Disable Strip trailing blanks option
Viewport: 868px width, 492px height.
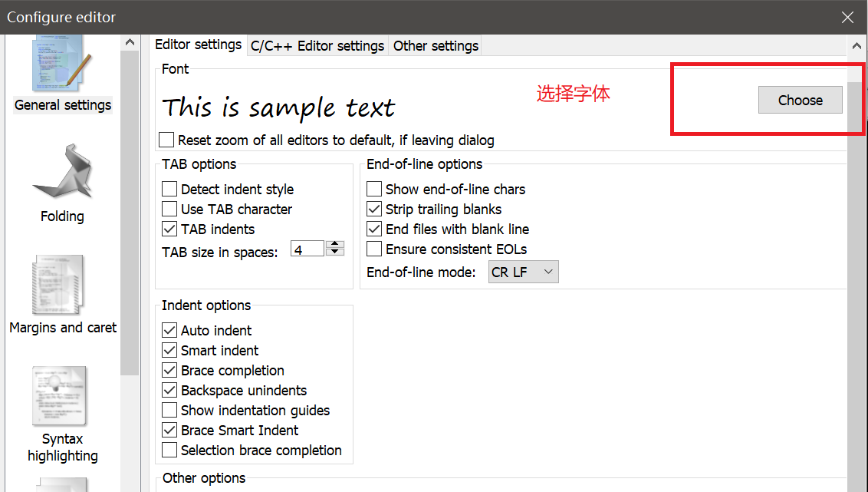pos(374,209)
